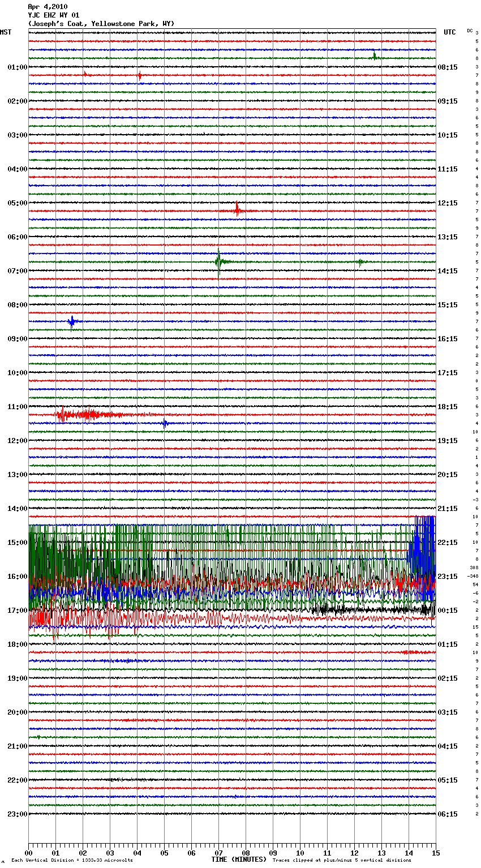The height and width of the screenshot is (868, 481).
Task: Click the '22:15' UTC time label
Action: [x=448, y=543]
